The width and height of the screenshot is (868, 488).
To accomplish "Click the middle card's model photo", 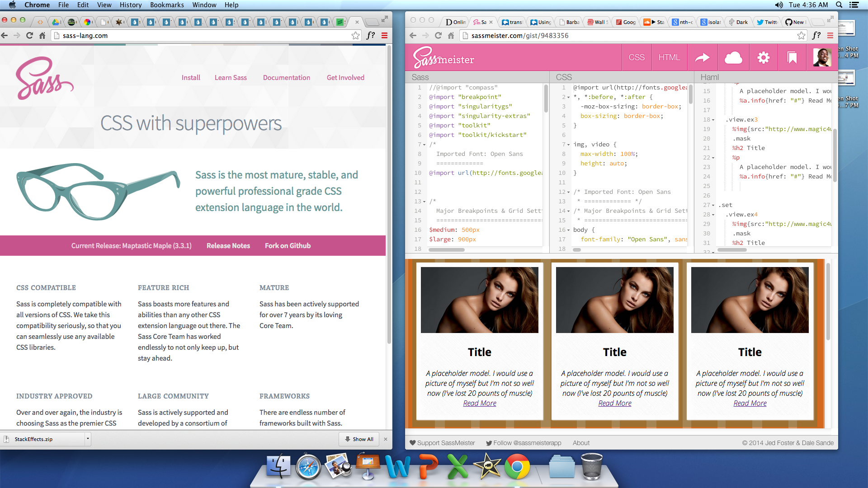I will tap(614, 300).
